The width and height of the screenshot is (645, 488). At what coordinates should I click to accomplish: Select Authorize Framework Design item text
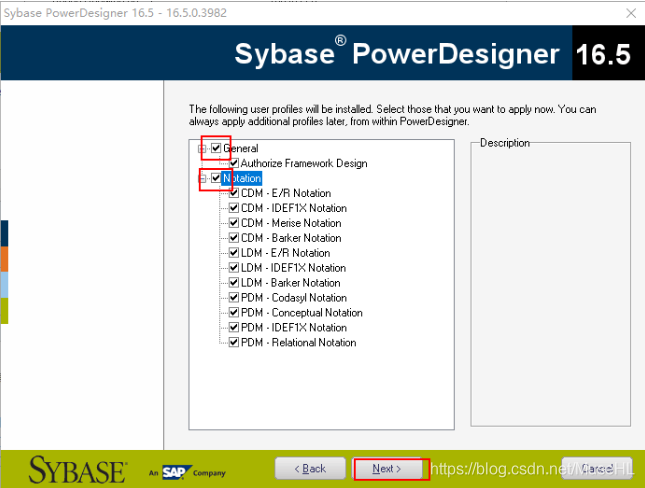[x=304, y=163]
